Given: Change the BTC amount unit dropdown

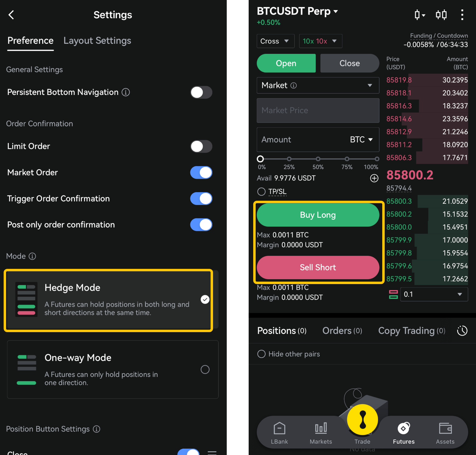Looking at the screenshot, I should [362, 140].
